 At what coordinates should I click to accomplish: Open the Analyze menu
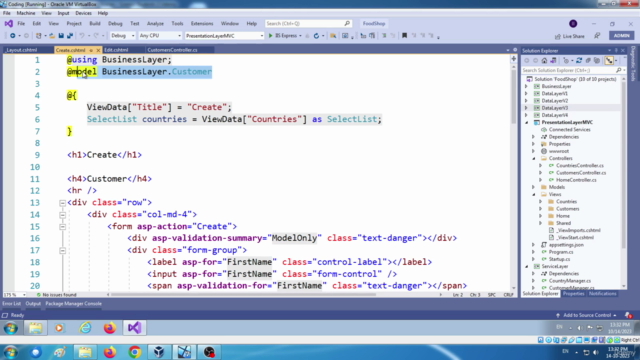tap(155, 24)
